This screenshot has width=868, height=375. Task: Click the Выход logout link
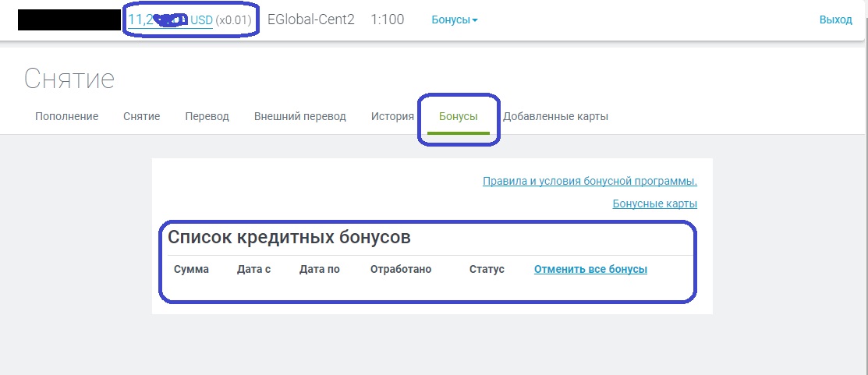tap(835, 20)
